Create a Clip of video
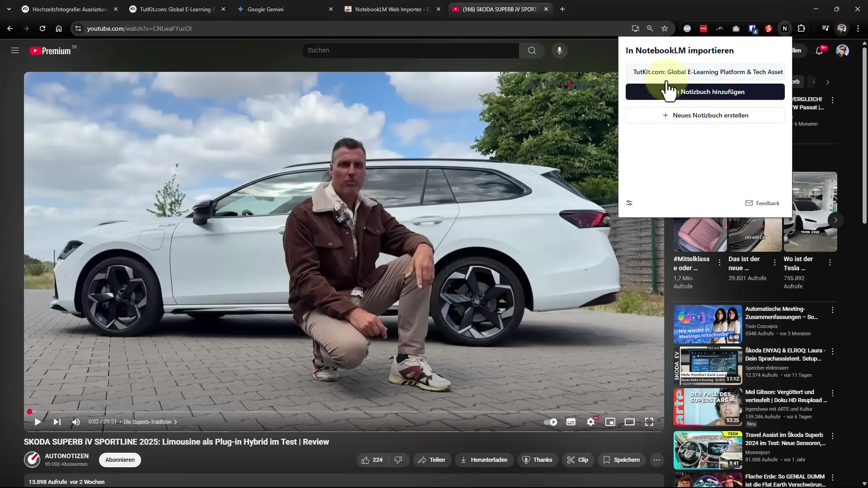The width and height of the screenshot is (868, 488). [x=578, y=460]
